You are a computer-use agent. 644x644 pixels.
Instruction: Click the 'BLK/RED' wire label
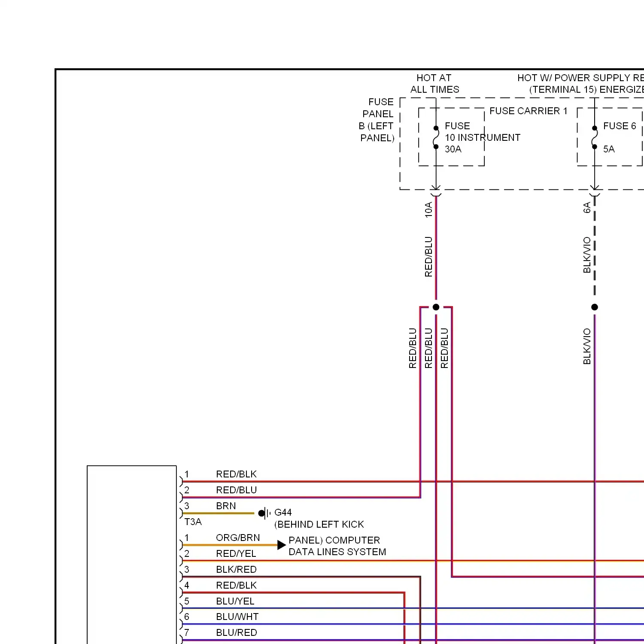[x=236, y=569]
